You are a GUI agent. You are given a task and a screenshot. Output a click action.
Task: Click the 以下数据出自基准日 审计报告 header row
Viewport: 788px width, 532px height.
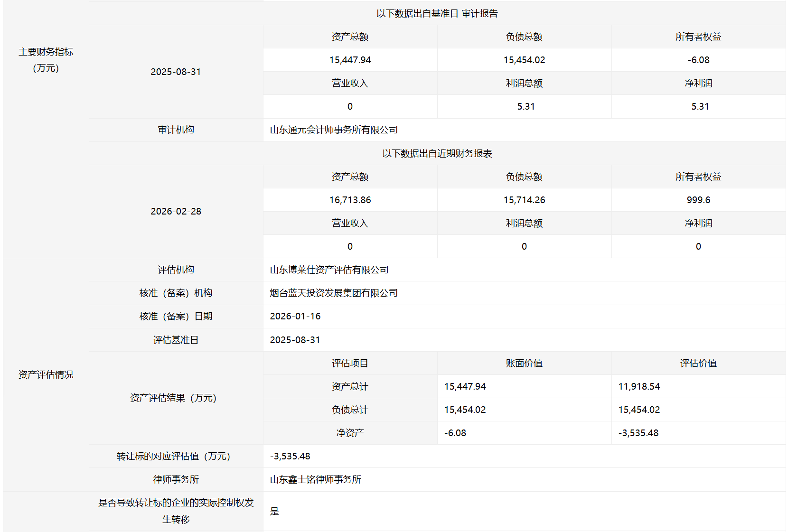click(x=437, y=14)
